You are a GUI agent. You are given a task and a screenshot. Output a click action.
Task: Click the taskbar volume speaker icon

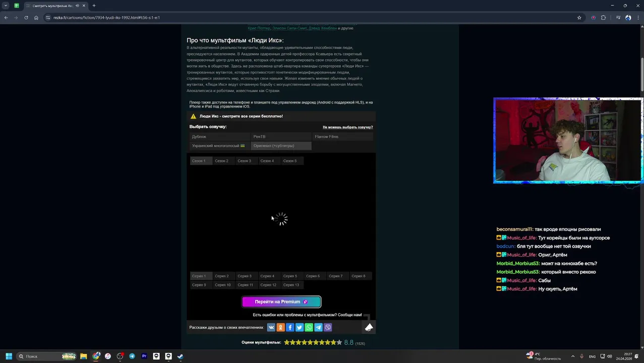point(609,356)
